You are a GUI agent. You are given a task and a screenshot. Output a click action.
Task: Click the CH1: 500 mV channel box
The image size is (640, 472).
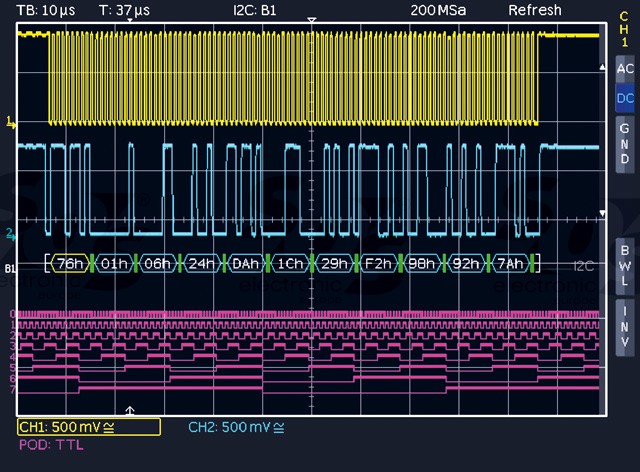click(x=89, y=427)
